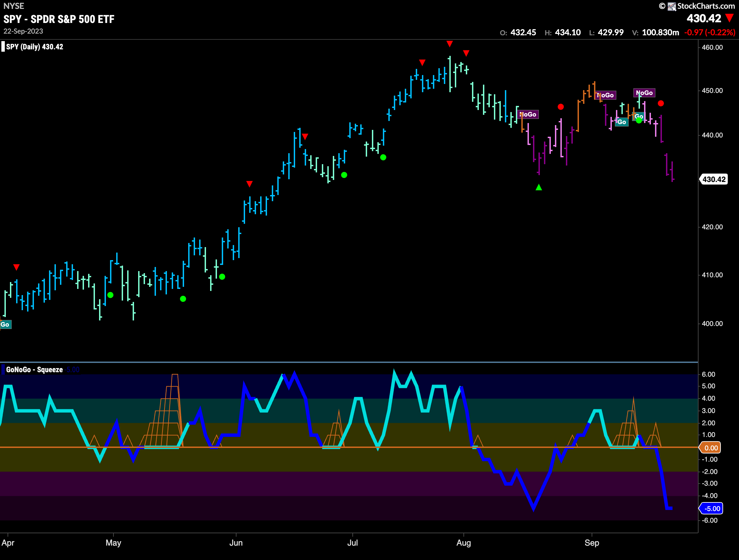The image size is (739, 560).
Task: Click the red down triangle in early June
Action: pos(250,184)
